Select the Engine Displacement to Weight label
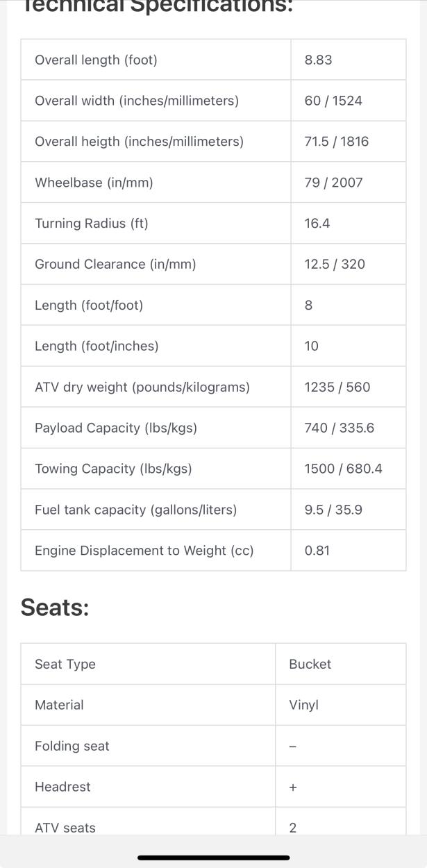Screen dimensions: 427x868 tap(144, 551)
